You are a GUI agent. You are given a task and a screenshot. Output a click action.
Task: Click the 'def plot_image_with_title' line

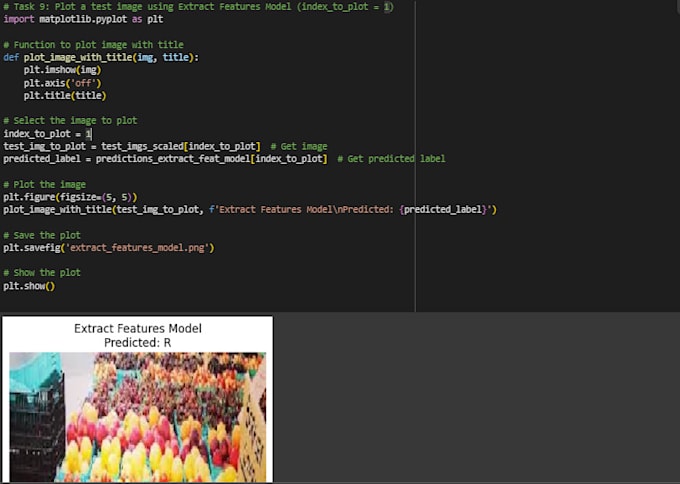(101, 57)
